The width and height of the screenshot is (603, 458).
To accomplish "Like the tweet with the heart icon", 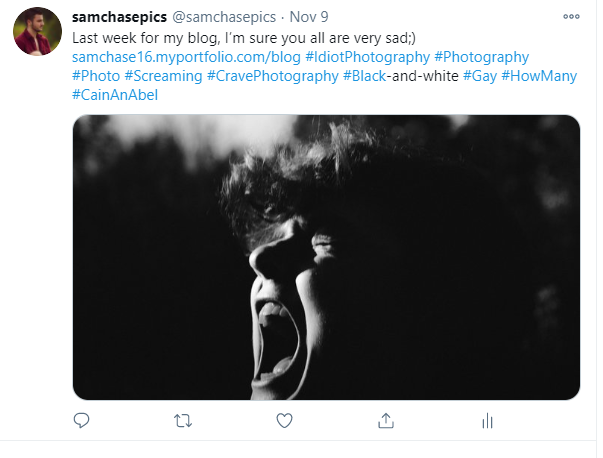I will 285,420.
